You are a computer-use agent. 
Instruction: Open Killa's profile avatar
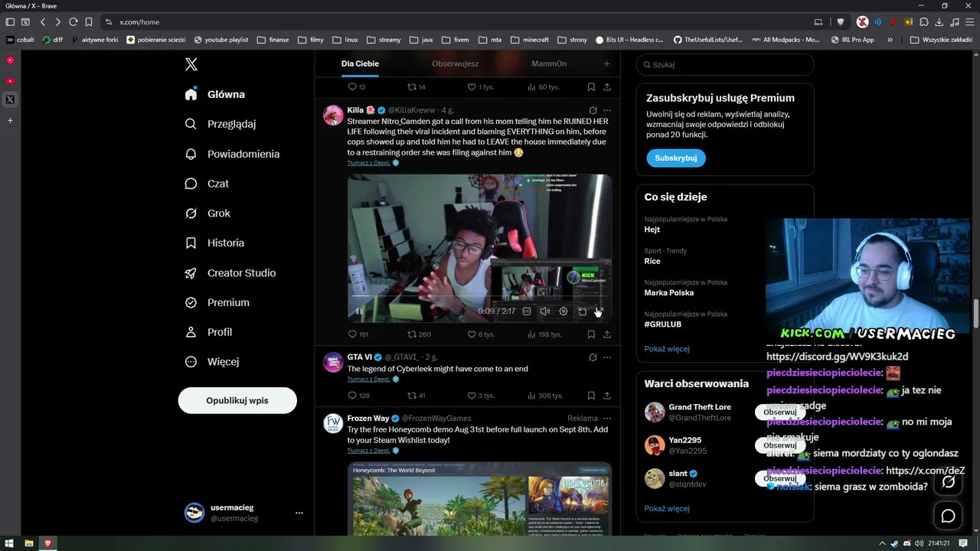tap(333, 116)
